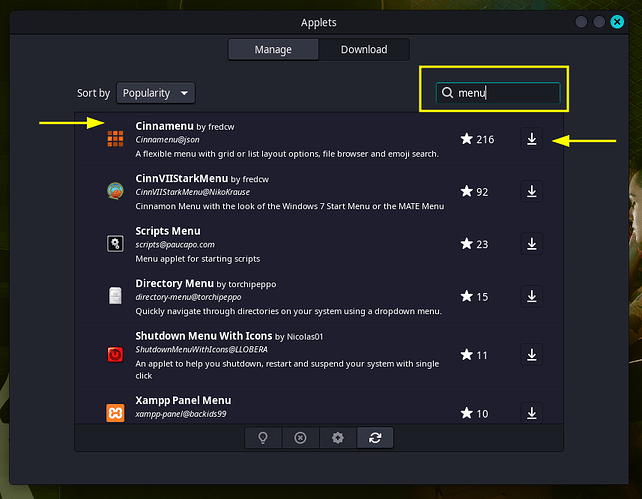Open applet settings gear button

338,438
